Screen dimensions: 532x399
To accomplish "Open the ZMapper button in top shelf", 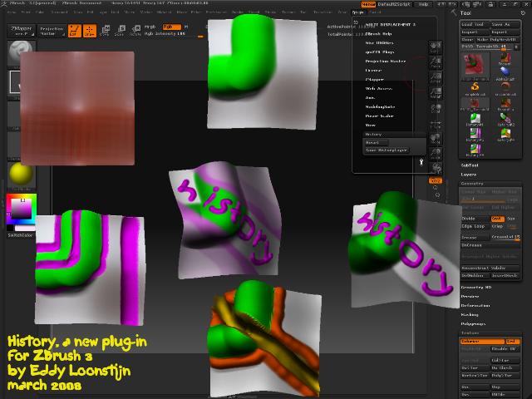I will click(x=21, y=31).
